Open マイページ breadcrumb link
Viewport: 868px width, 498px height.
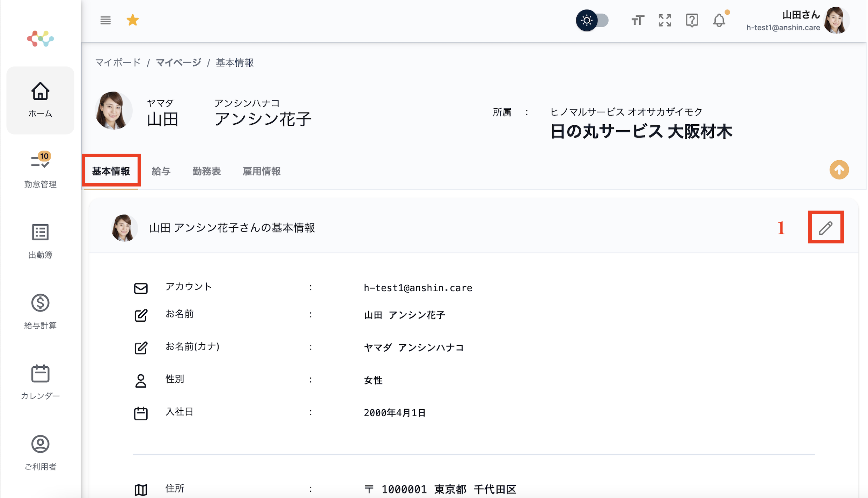178,62
